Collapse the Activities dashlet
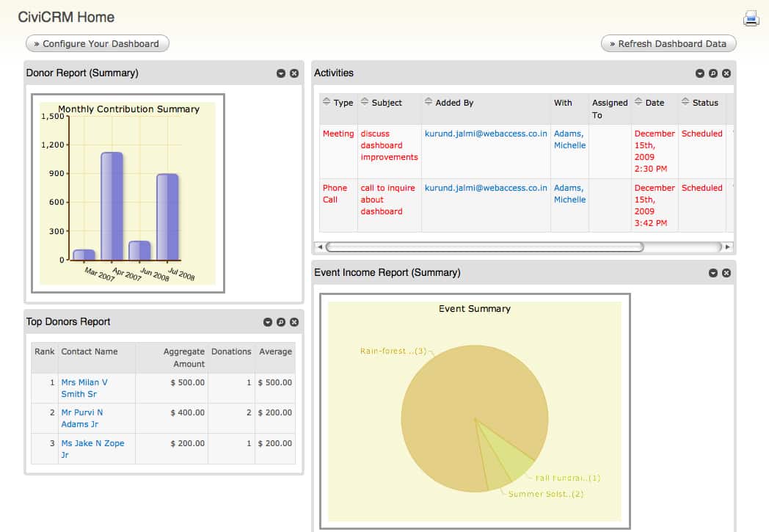Image resolution: width=769 pixels, height=532 pixels. pyautogui.click(x=700, y=73)
